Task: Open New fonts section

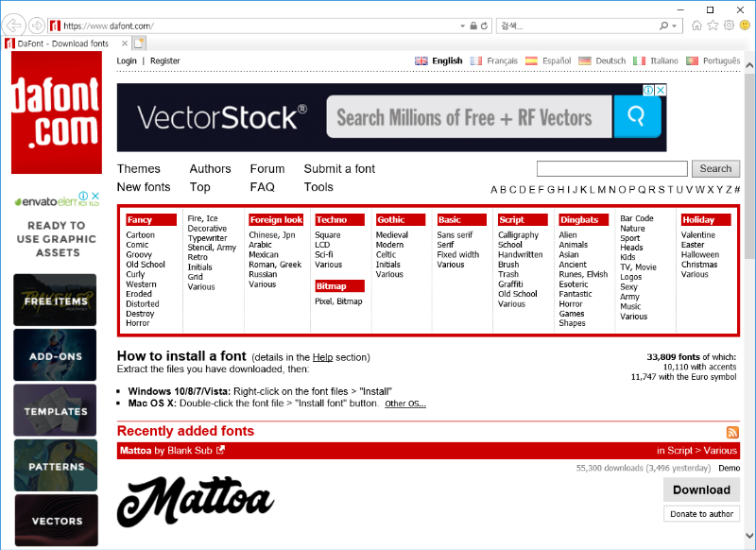Action: click(x=144, y=187)
